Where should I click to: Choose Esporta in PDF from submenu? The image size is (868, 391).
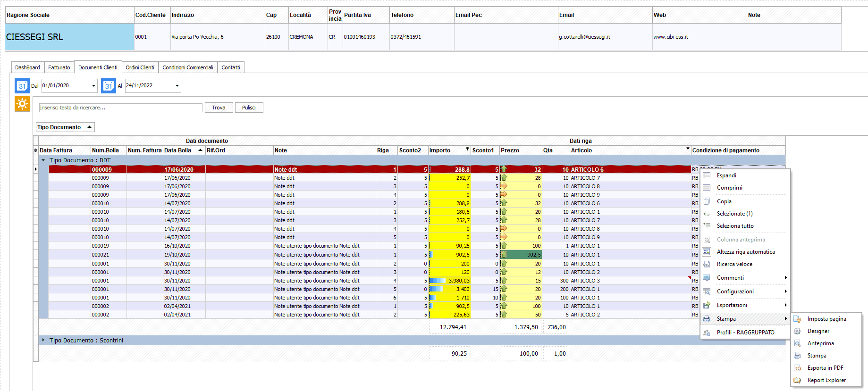pos(825,368)
